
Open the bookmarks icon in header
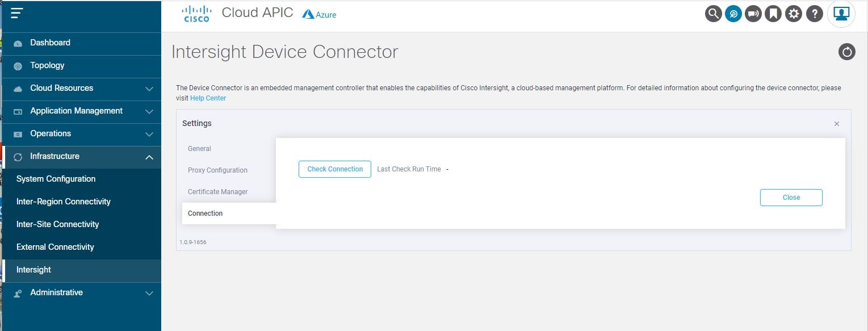click(773, 14)
